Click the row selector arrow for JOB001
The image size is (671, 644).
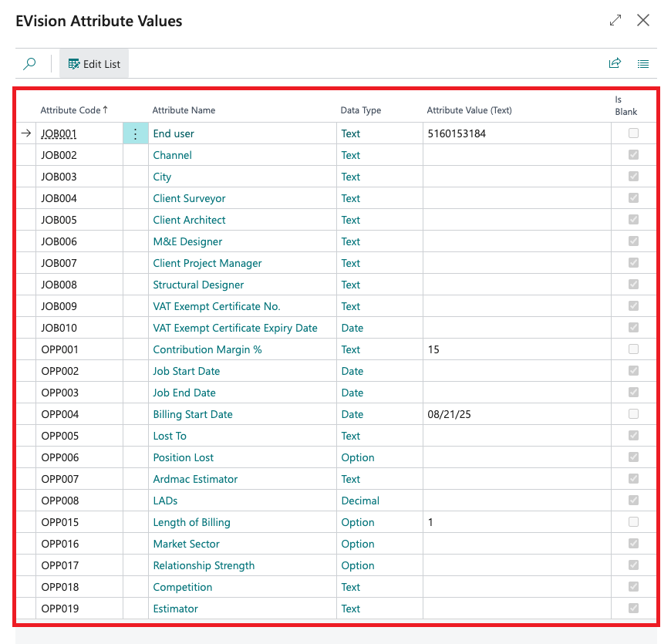26,133
